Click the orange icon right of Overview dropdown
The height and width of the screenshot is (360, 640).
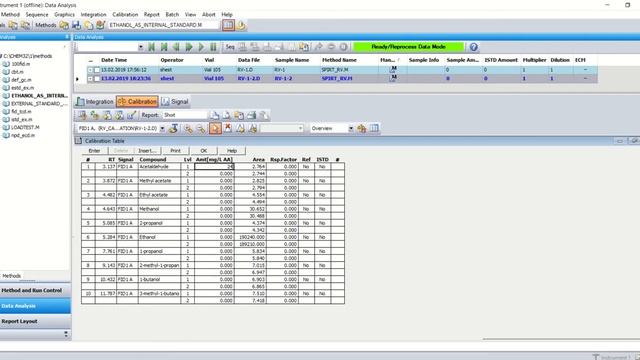(362, 129)
